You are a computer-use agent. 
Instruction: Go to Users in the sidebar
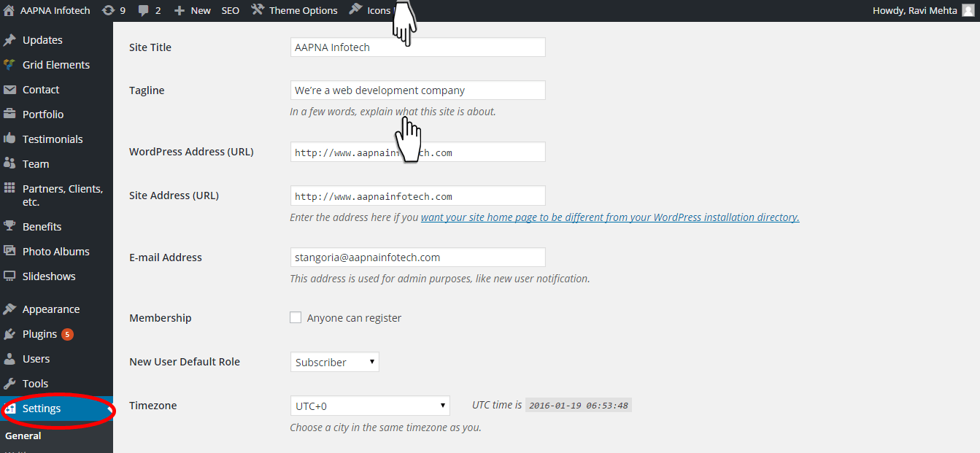tap(36, 359)
